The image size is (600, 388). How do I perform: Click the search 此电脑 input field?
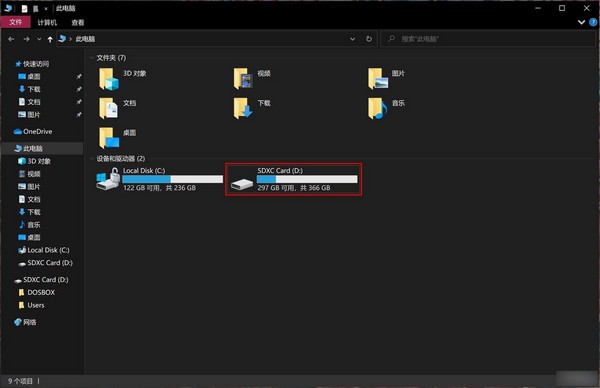coord(488,39)
